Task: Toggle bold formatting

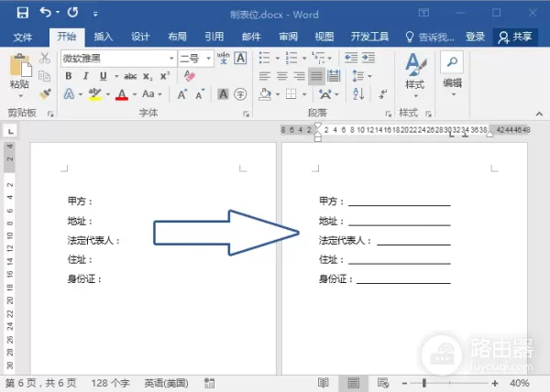Action: point(69,76)
